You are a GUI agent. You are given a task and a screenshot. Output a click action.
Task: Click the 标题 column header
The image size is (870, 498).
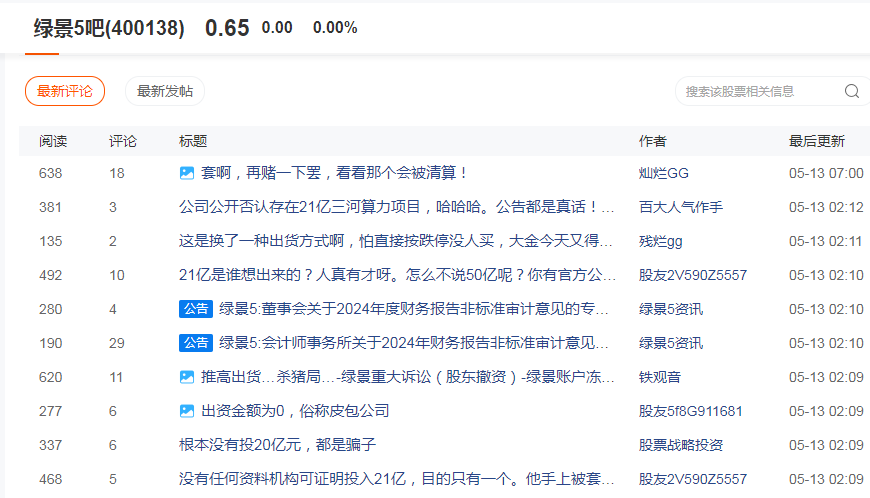[x=193, y=141]
